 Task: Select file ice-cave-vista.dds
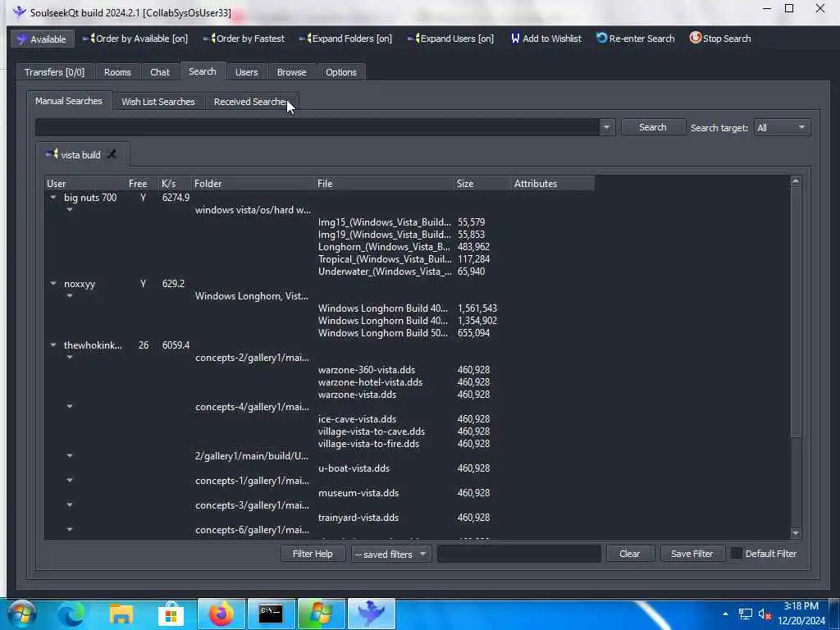(x=358, y=419)
